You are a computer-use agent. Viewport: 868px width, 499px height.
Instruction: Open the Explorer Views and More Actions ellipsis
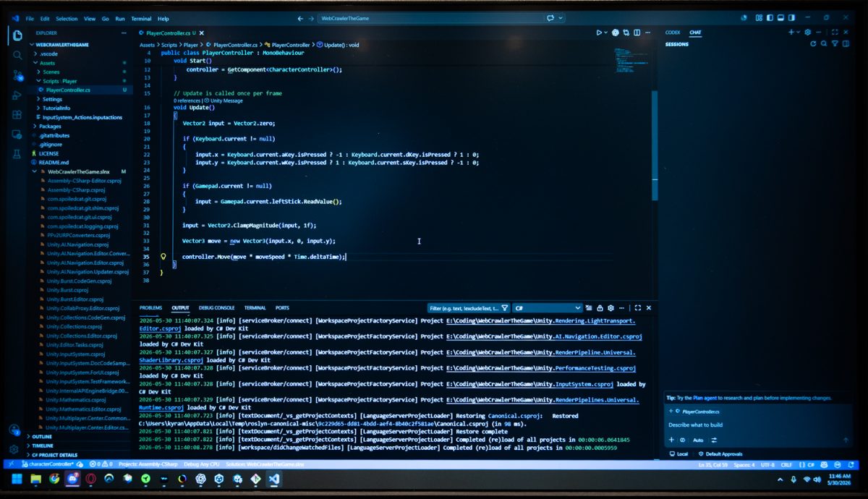(x=124, y=33)
